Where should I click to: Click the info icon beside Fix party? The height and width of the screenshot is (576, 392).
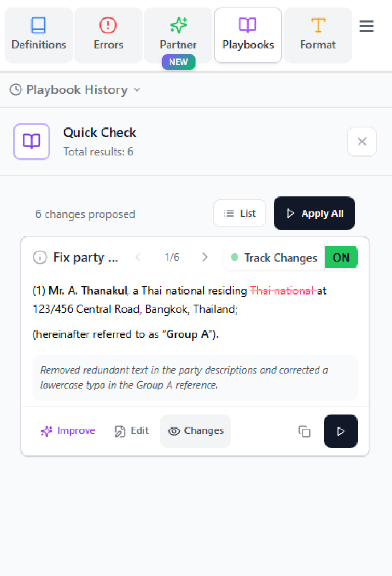(x=40, y=257)
